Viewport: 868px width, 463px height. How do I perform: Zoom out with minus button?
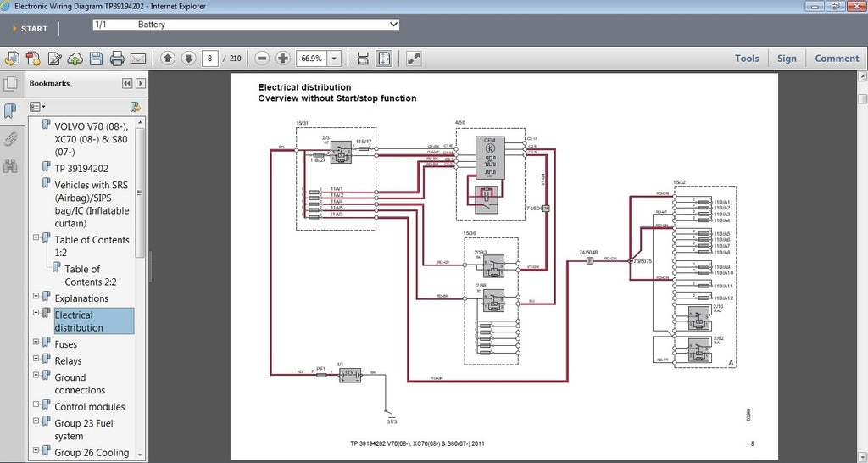263,59
